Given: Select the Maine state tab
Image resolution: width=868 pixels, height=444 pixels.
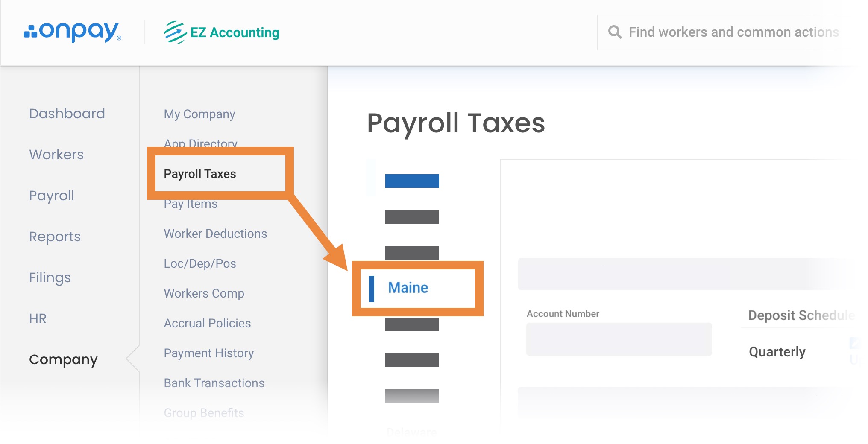Looking at the screenshot, I should 408,288.
